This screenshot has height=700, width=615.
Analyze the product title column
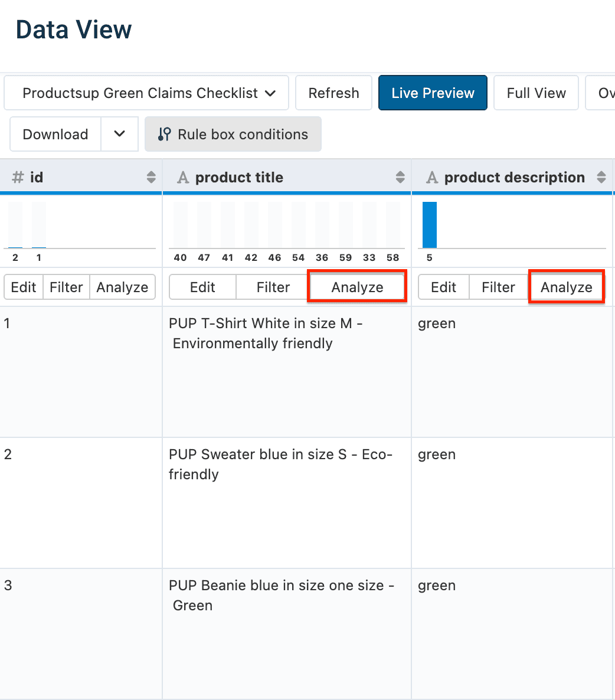coord(357,287)
